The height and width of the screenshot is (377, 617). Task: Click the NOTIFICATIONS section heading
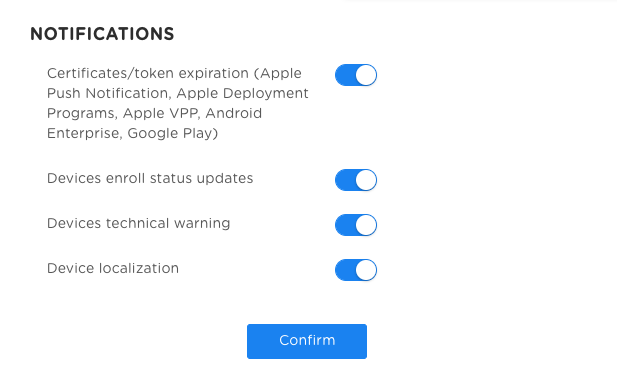[x=102, y=34]
